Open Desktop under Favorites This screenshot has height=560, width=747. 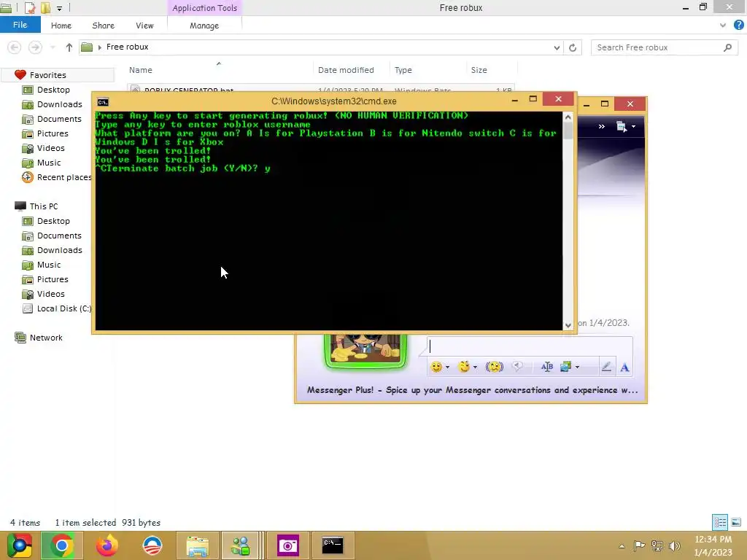click(53, 90)
